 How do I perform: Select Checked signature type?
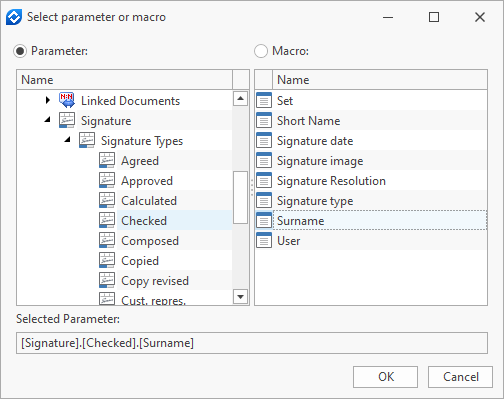pyautogui.click(x=144, y=221)
